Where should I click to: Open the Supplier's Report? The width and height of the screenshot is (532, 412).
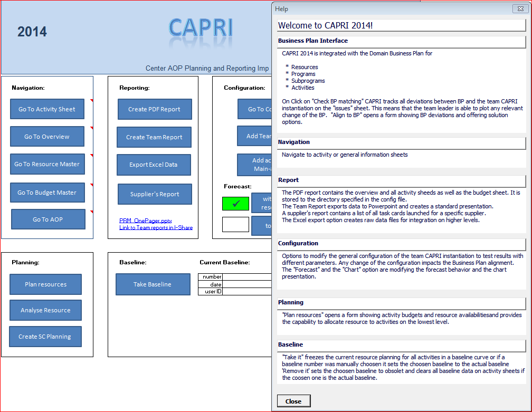154,194
